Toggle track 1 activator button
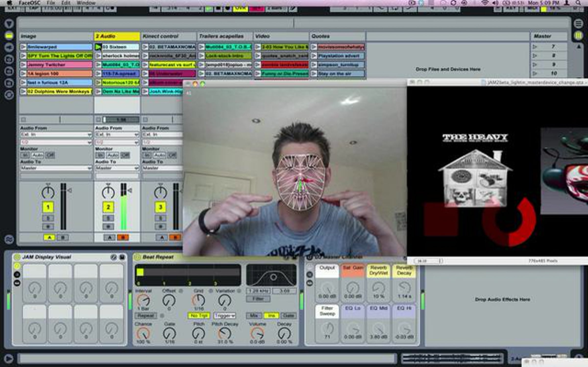 48,207
